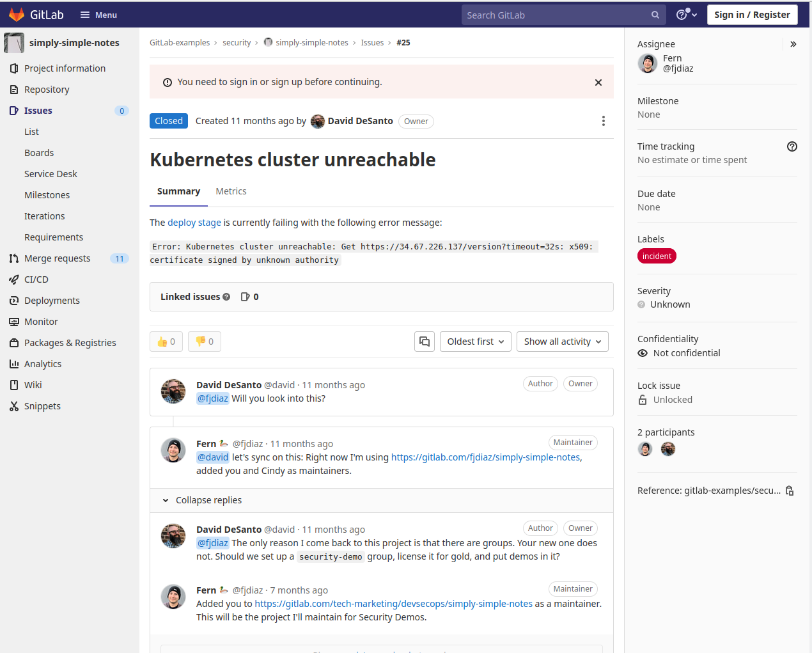Click the Monitor sidebar icon
The image size is (812, 653).
tap(14, 322)
